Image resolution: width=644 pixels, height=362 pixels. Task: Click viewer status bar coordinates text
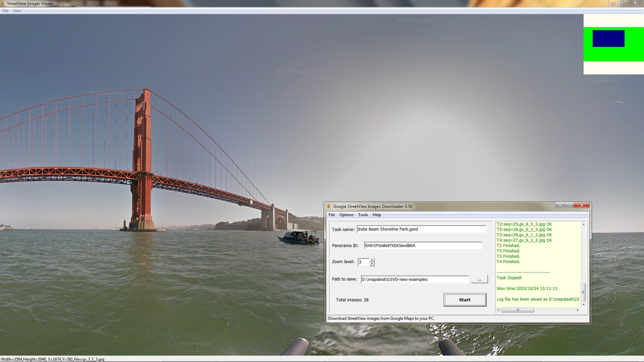click(x=52, y=359)
